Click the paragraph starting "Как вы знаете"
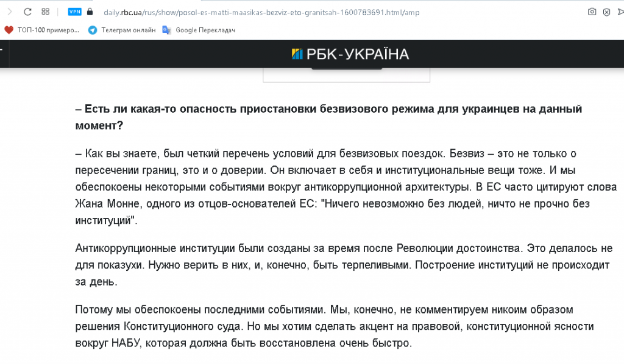This screenshot has height=364, width=624. (346, 187)
